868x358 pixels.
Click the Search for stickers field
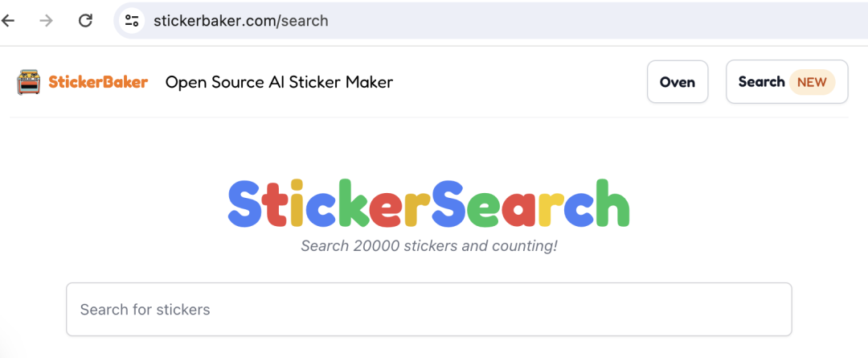pos(428,310)
